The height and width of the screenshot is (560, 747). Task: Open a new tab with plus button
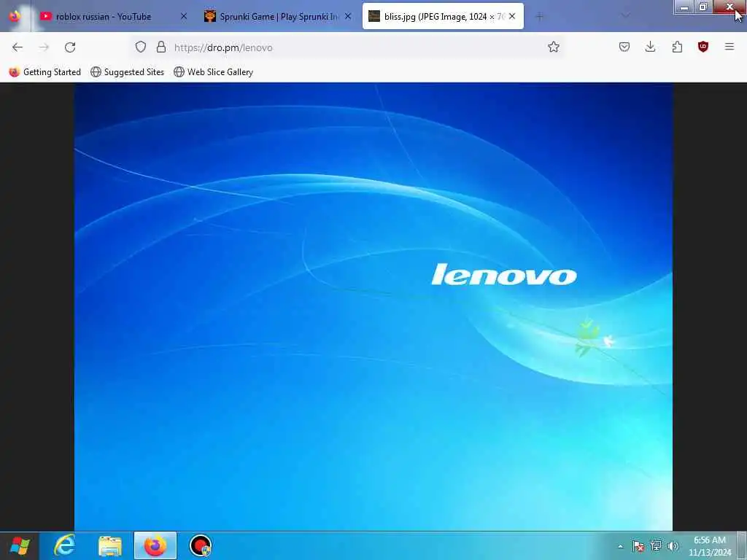tap(539, 17)
